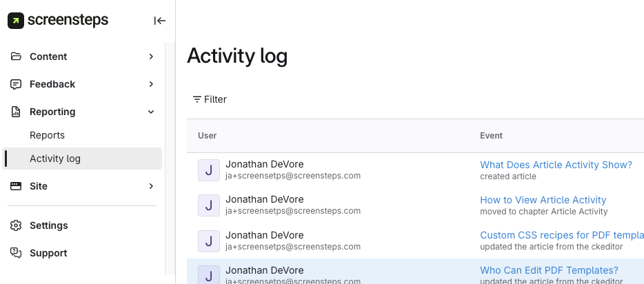Open 'What Does Article Activity Show?' link

[556, 165]
